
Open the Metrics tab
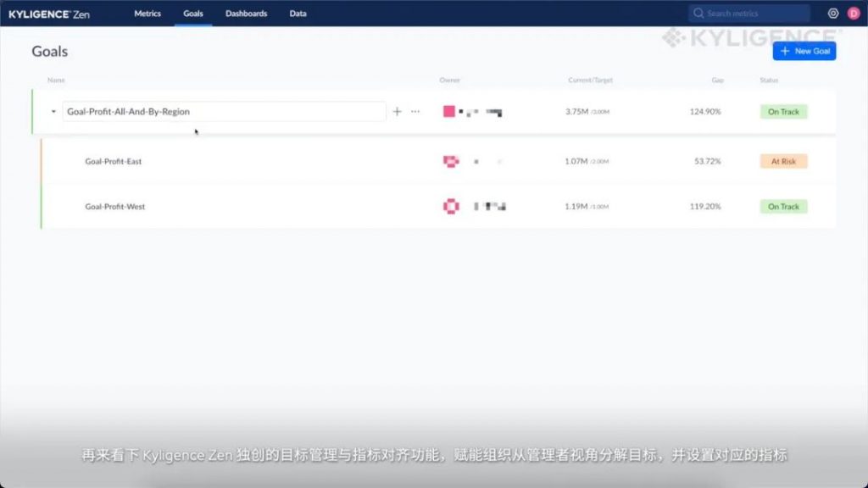coord(147,14)
